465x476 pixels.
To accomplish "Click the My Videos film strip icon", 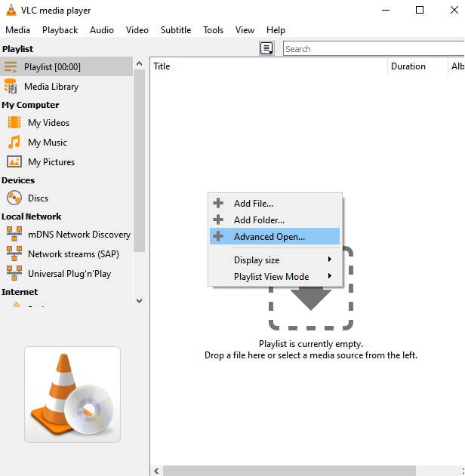I will pyautogui.click(x=14, y=123).
